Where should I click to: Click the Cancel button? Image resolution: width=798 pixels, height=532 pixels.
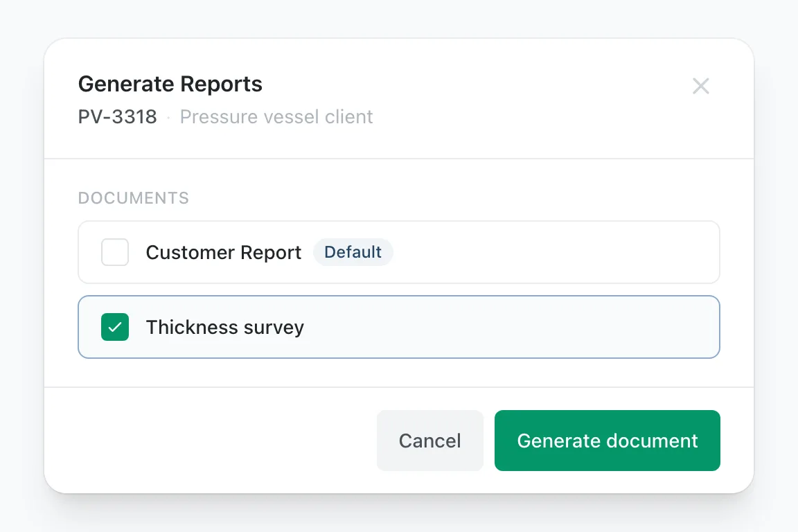pyautogui.click(x=430, y=441)
